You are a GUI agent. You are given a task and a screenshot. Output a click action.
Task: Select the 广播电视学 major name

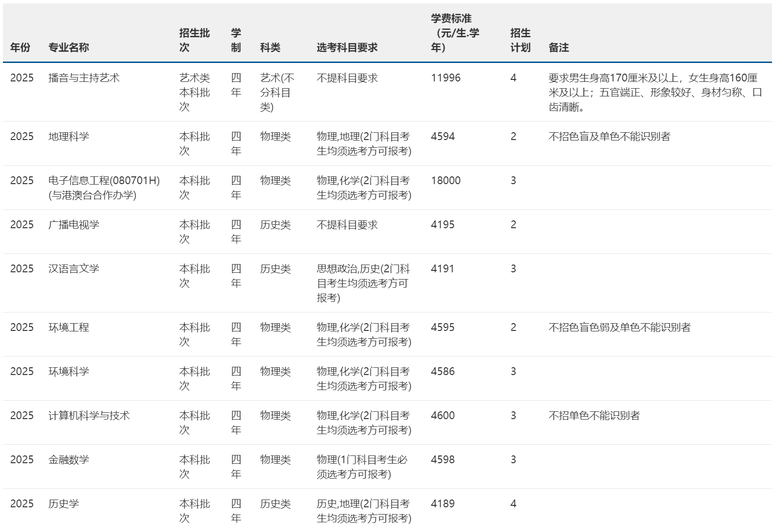(x=74, y=225)
